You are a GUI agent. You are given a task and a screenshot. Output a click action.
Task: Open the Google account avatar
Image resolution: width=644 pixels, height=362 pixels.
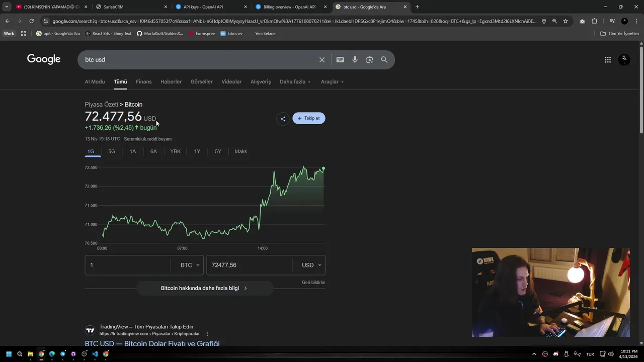click(624, 60)
